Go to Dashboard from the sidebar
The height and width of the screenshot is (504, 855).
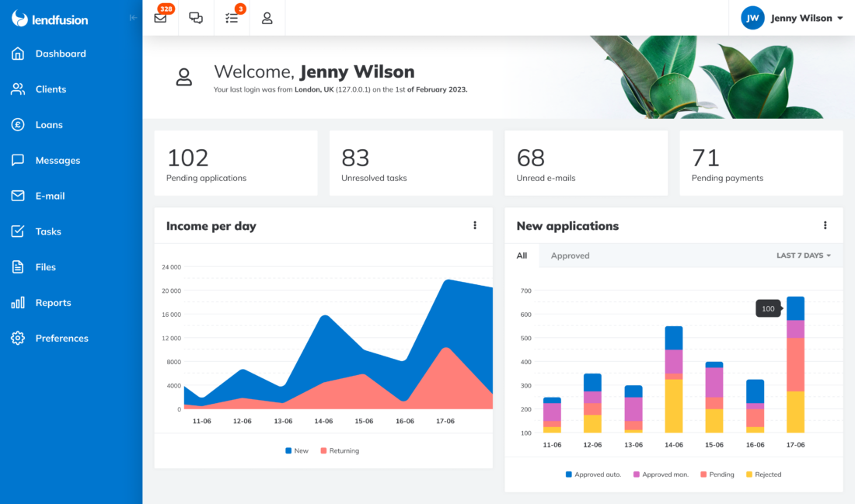pos(18,53)
